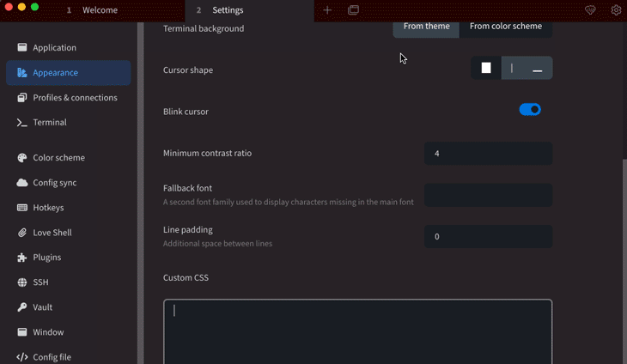Click the Fallback font input field
Image resolution: width=627 pixels, height=364 pixels.
[x=488, y=195]
